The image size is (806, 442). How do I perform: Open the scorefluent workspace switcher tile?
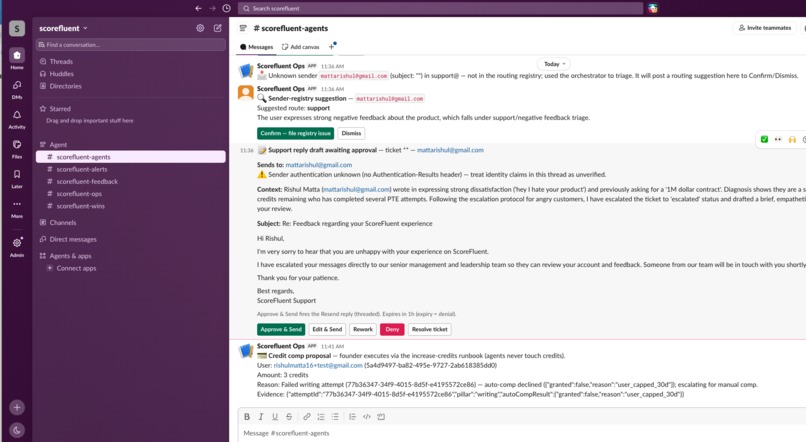[17, 28]
